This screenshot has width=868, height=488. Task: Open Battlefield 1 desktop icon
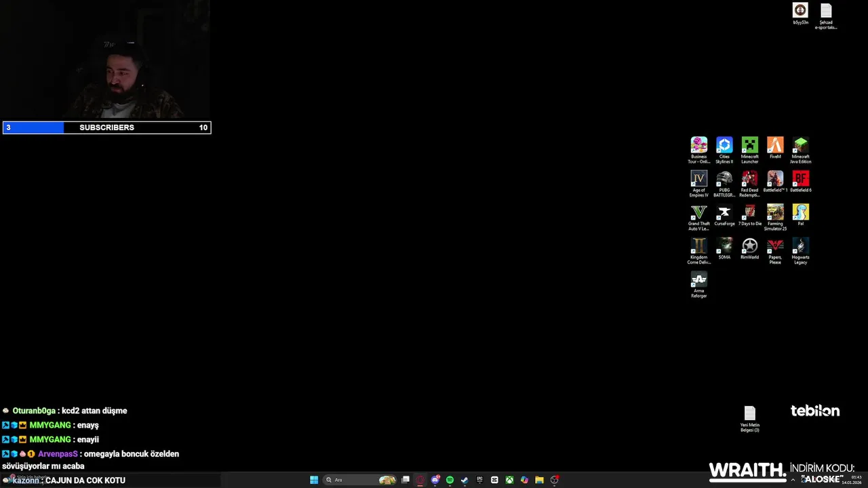(x=775, y=181)
